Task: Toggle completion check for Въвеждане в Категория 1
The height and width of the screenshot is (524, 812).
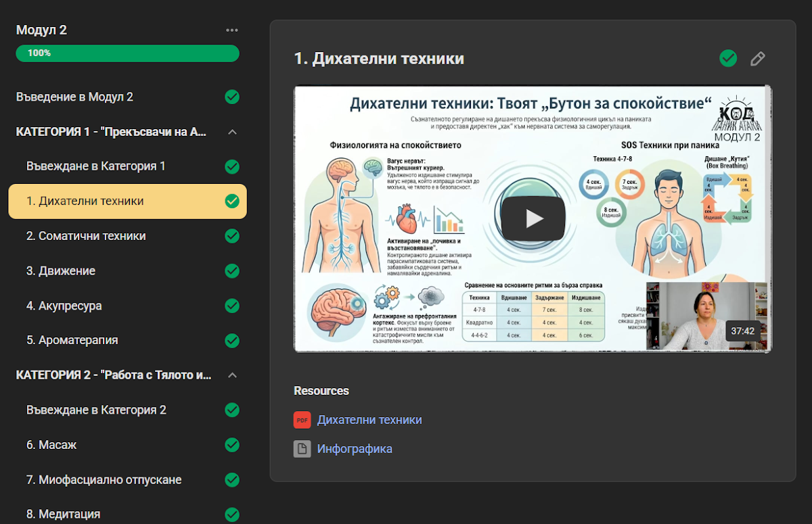Action: pyautogui.click(x=232, y=166)
